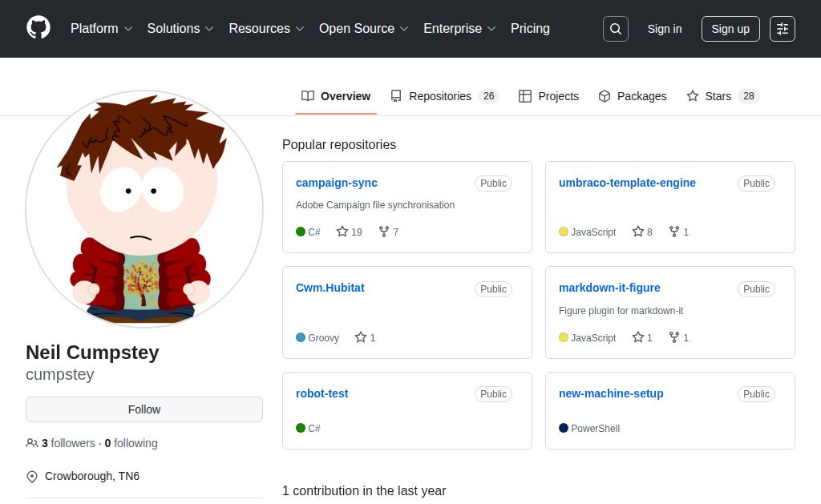Click the 'Crowborough, TN6' location text
Image resolution: width=821 pixels, height=504 pixels.
click(x=92, y=476)
